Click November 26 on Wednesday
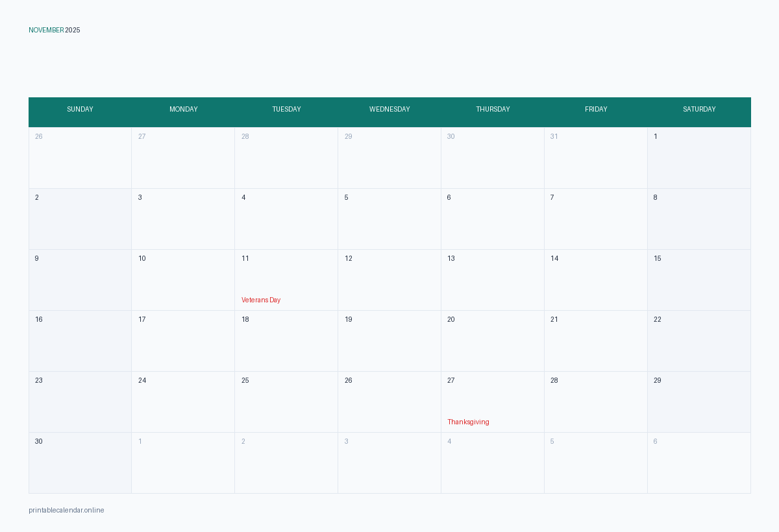Image resolution: width=779 pixels, height=532 pixels. 349,381
